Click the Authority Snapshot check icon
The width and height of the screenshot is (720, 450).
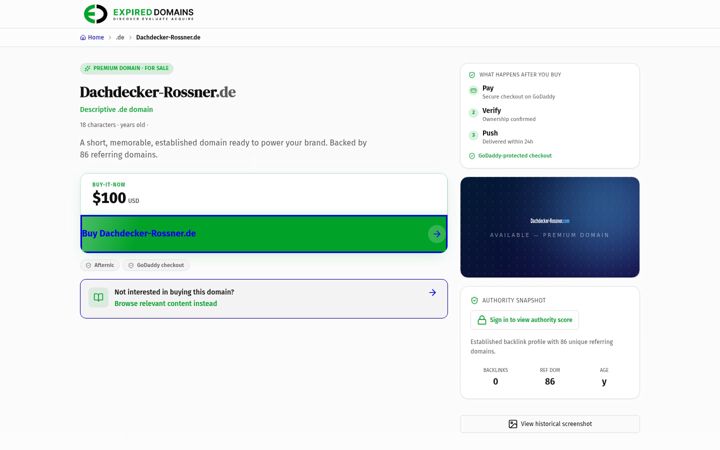[x=474, y=301]
